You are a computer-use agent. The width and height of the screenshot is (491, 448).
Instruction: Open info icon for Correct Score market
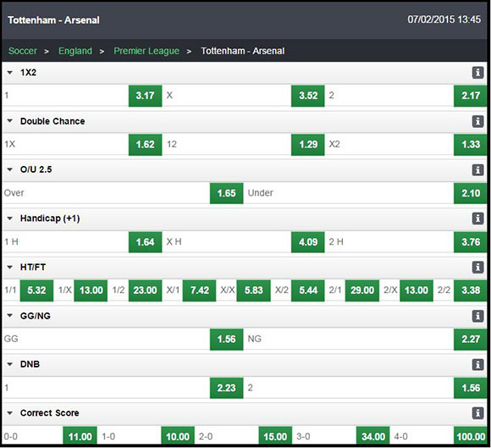(477, 413)
